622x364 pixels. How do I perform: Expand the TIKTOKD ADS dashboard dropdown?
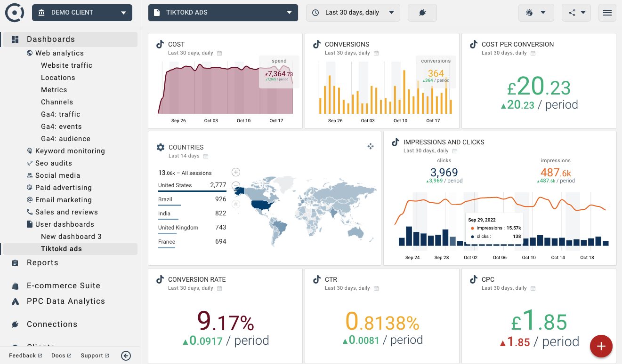[x=223, y=13]
